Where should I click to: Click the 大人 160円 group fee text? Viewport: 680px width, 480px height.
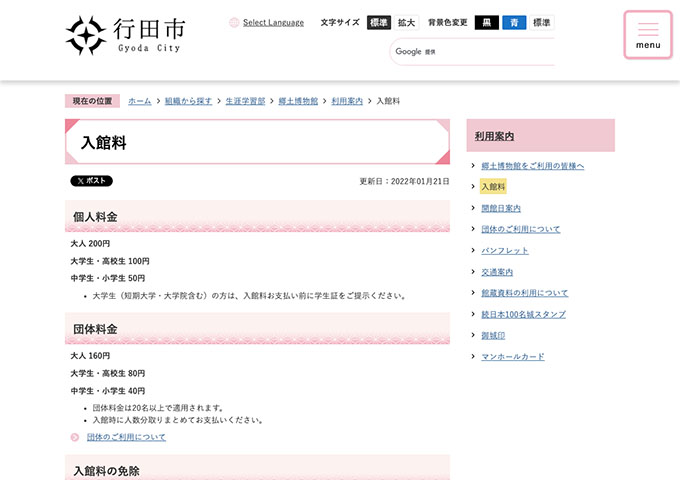pyautogui.click(x=90, y=356)
